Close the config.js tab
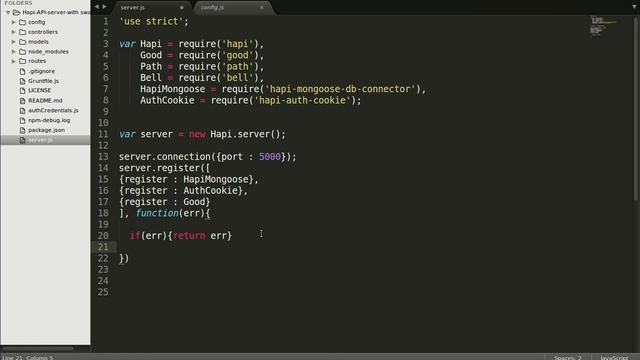This screenshot has width=640, height=360. point(262,7)
